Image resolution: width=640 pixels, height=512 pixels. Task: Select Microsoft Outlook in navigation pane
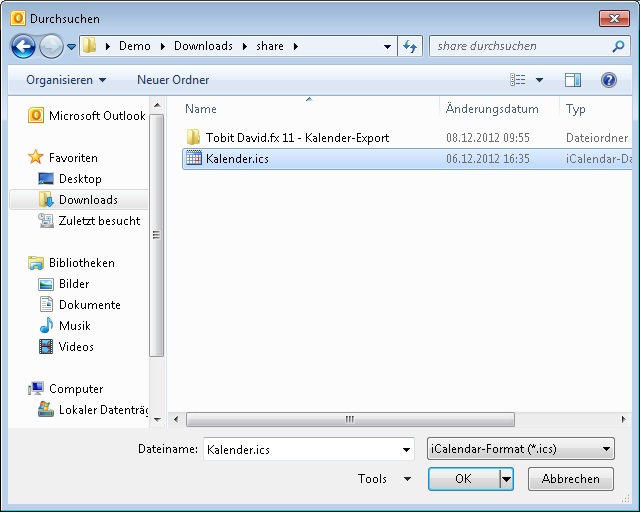coord(96,116)
